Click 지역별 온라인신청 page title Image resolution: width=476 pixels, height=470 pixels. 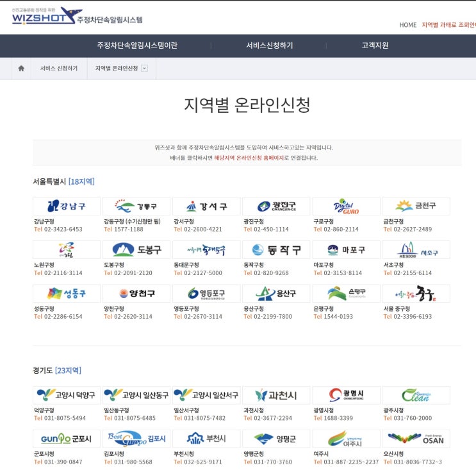[x=247, y=105]
